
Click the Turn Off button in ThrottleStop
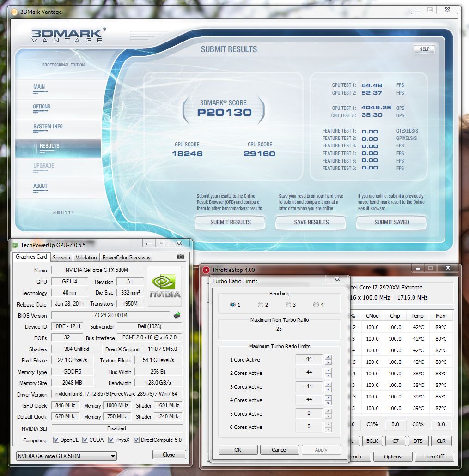tap(434, 457)
